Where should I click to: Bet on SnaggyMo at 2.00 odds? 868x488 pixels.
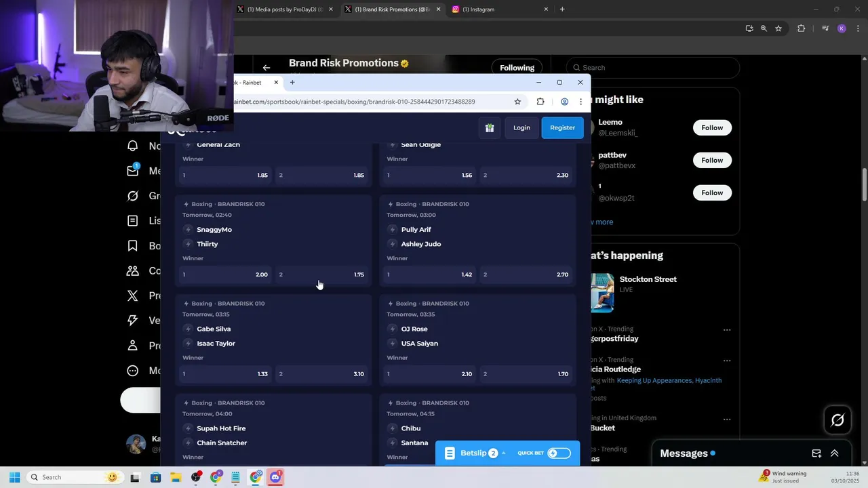coord(224,274)
